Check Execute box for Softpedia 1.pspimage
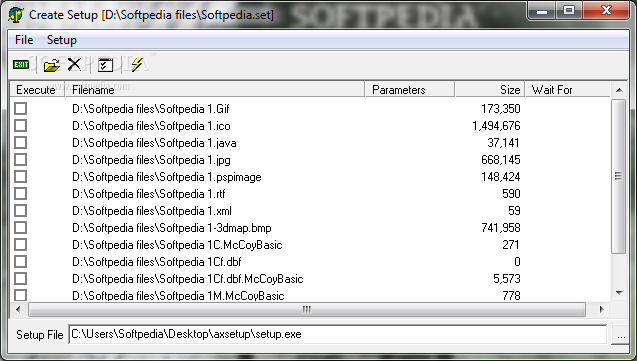The height and width of the screenshot is (361, 637). 21,177
